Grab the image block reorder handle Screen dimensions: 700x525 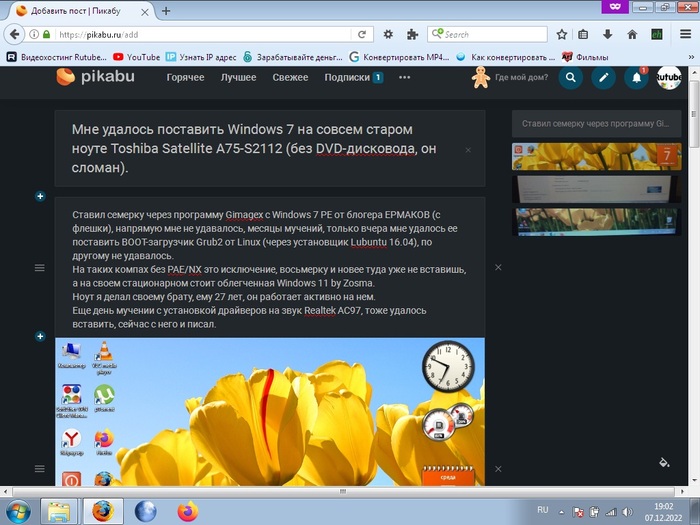coord(40,469)
